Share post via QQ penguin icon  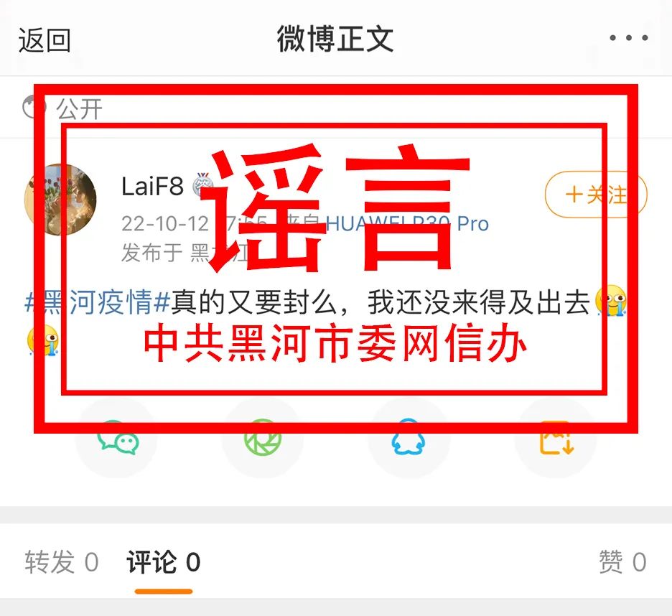point(409,437)
